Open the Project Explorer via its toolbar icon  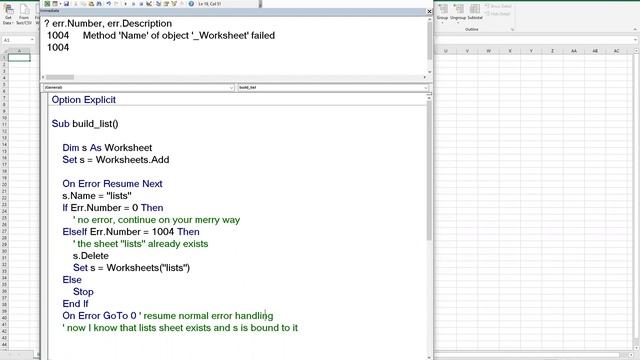click(x=158, y=4)
